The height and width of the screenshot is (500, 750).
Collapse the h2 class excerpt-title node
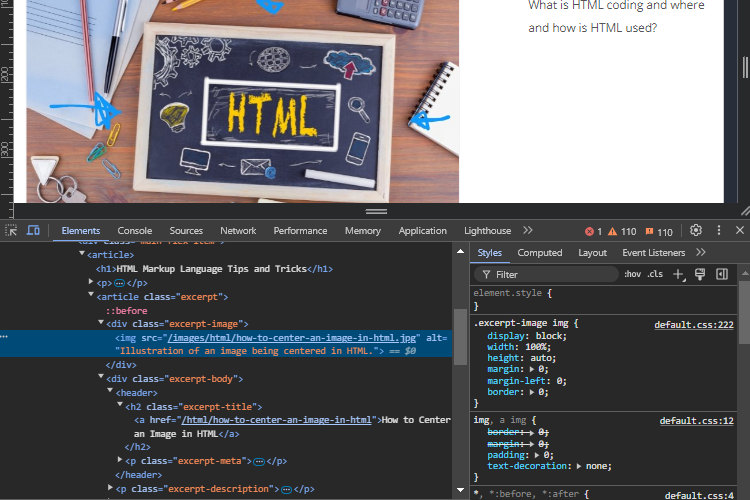point(120,405)
